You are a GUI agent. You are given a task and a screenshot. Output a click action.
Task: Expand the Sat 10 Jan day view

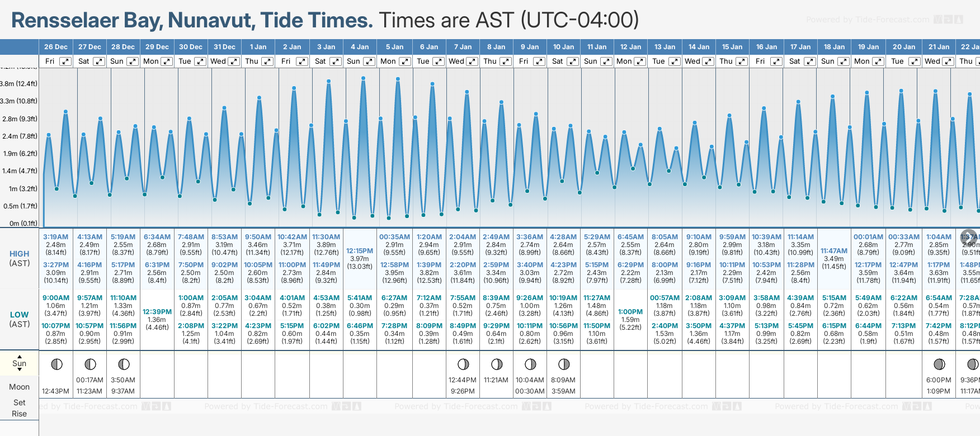[573, 61]
